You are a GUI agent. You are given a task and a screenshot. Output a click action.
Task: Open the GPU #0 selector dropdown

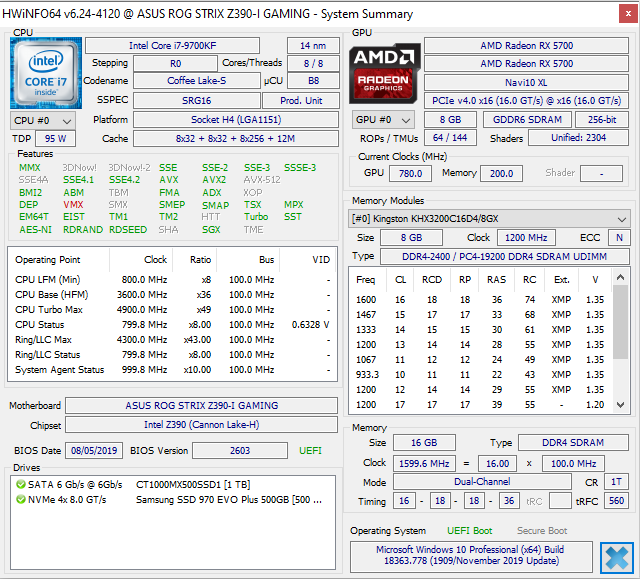click(383, 120)
